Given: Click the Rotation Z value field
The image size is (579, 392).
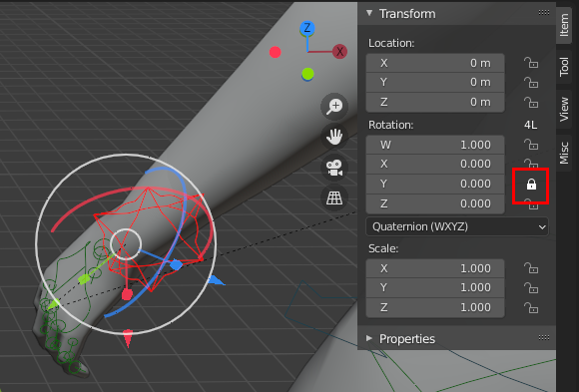Looking at the screenshot, I should pos(435,203).
